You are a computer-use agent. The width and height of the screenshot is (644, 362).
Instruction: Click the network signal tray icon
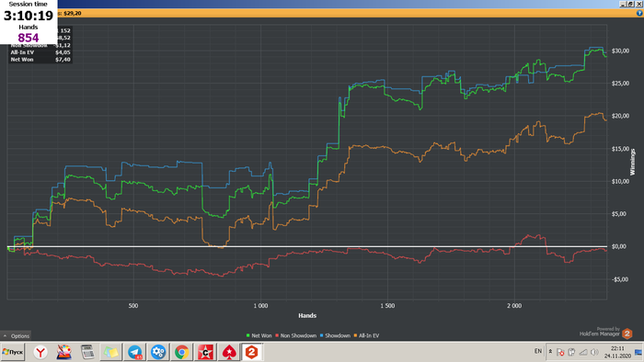[582, 352]
